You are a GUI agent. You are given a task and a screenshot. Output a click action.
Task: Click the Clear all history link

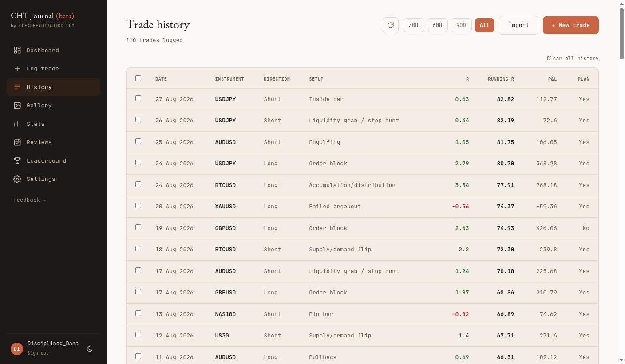pos(573,59)
